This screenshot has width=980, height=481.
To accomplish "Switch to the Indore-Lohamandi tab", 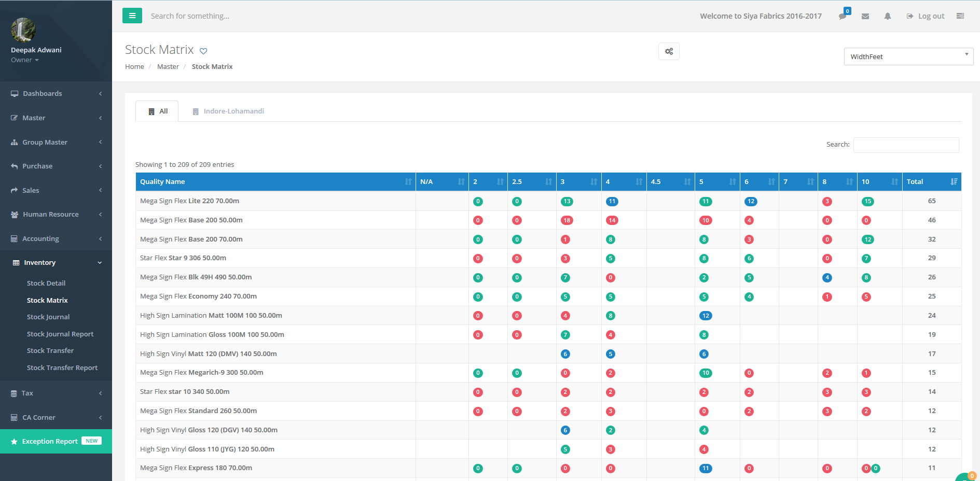I will click(228, 111).
